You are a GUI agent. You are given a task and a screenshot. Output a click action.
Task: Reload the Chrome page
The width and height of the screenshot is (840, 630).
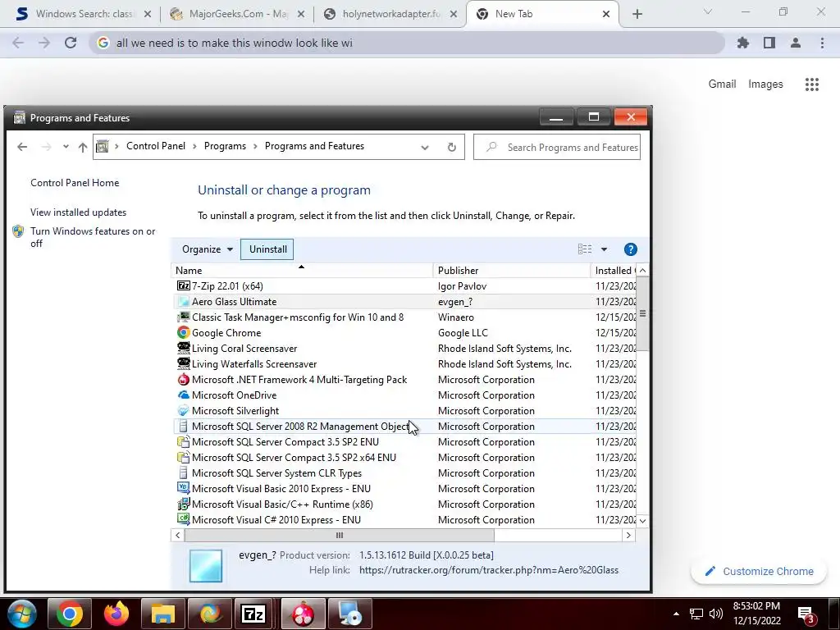(71, 43)
